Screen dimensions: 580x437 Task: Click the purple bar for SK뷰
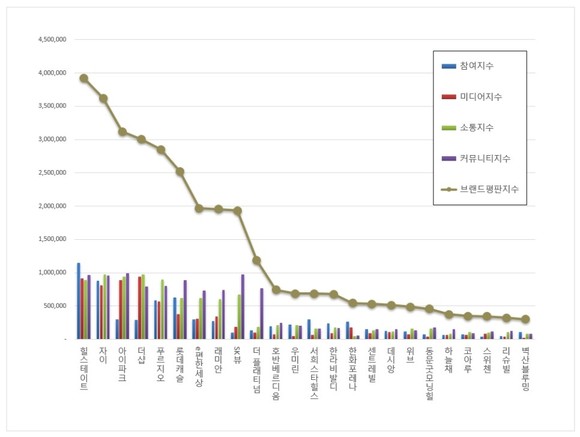point(243,307)
